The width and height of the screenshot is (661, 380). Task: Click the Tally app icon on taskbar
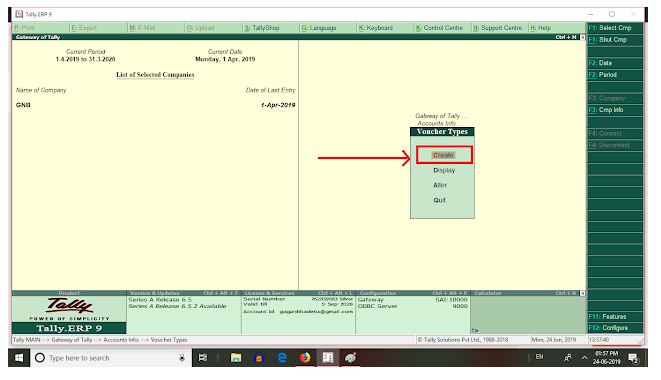coord(328,358)
